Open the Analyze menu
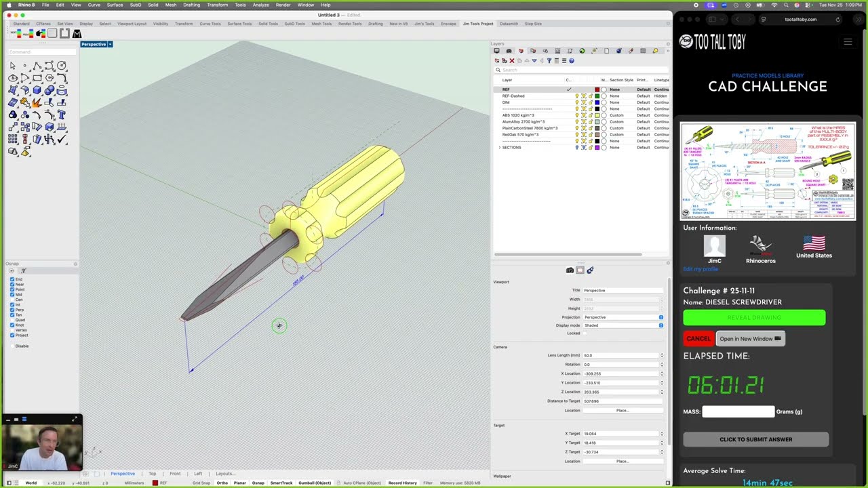The width and height of the screenshot is (868, 488). point(260,5)
